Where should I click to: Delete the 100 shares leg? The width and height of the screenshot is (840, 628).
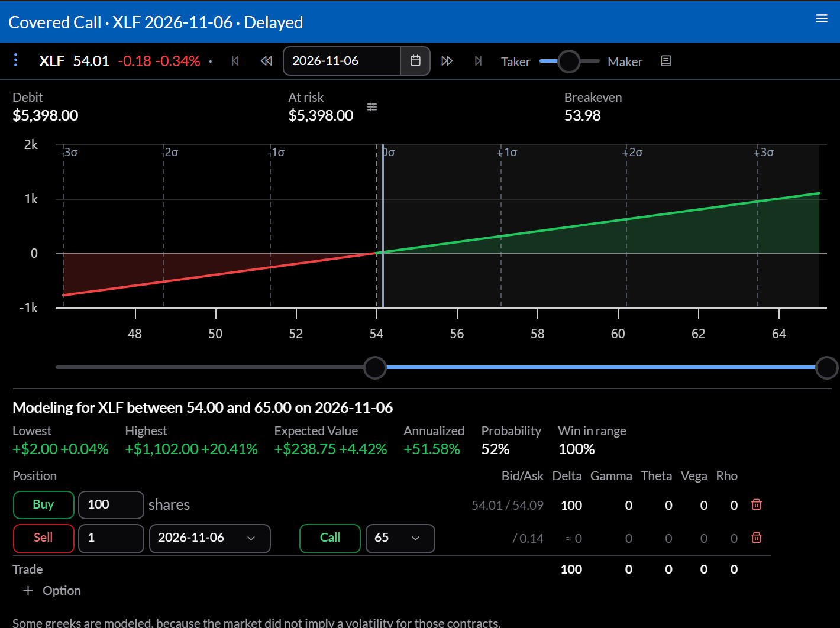click(756, 504)
